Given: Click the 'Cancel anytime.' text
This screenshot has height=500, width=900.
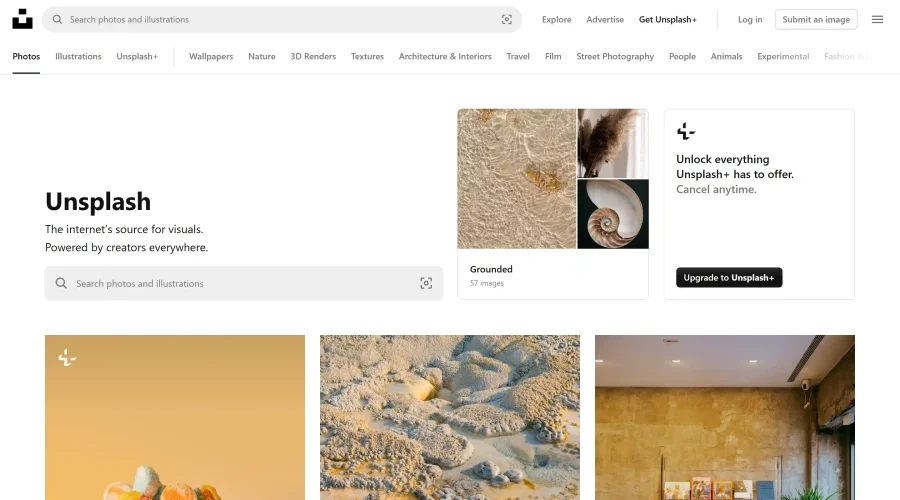Looking at the screenshot, I should pos(716,189).
